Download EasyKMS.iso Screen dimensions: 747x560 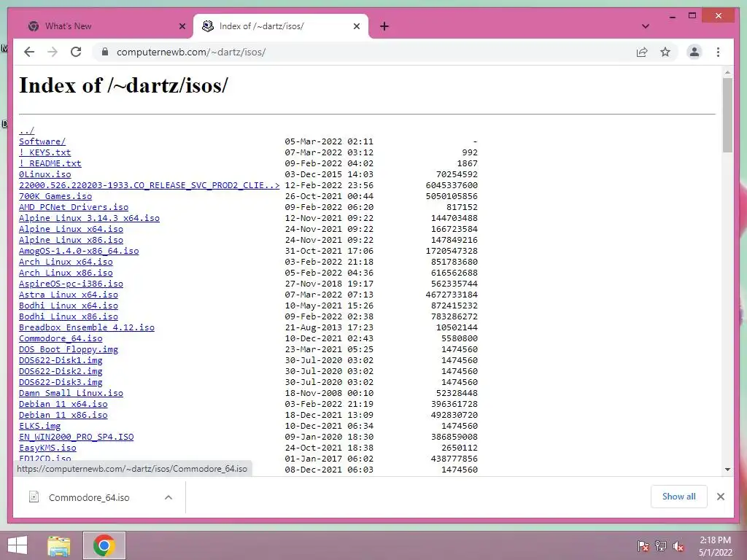(x=47, y=448)
